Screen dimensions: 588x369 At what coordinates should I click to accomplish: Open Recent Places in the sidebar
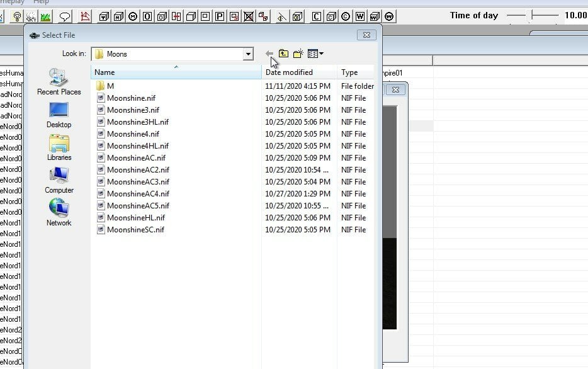coord(59,82)
